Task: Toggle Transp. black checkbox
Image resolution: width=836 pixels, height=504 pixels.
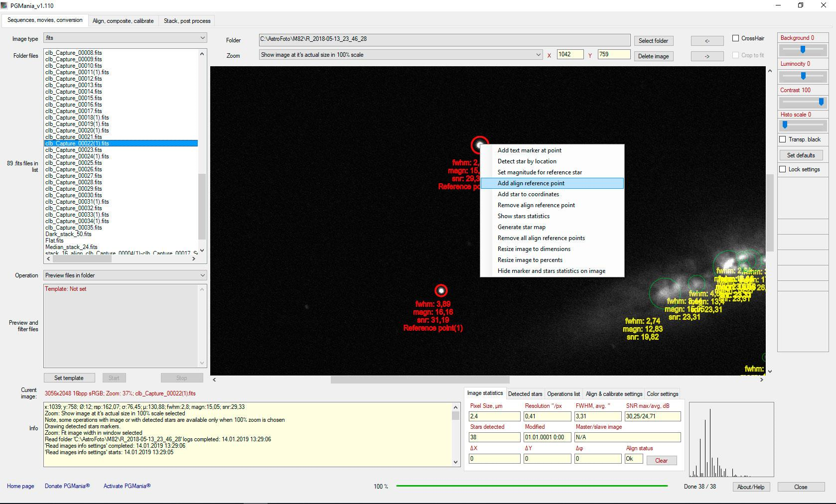Action: click(783, 139)
